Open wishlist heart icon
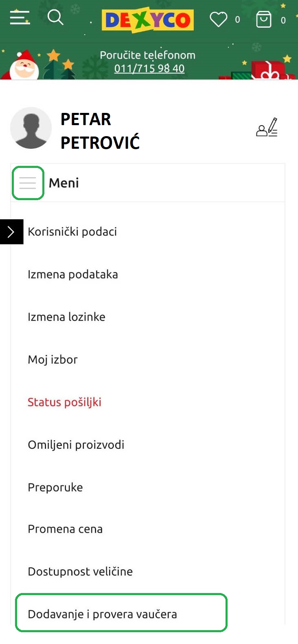This screenshot has height=644, width=298. [219, 19]
